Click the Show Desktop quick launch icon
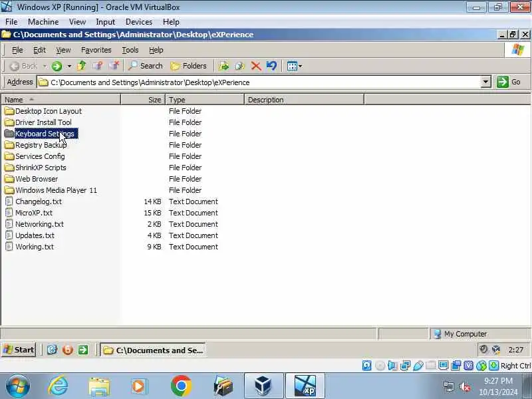Image resolution: width=532 pixels, height=399 pixels. pyautogui.click(x=52, y=350)
